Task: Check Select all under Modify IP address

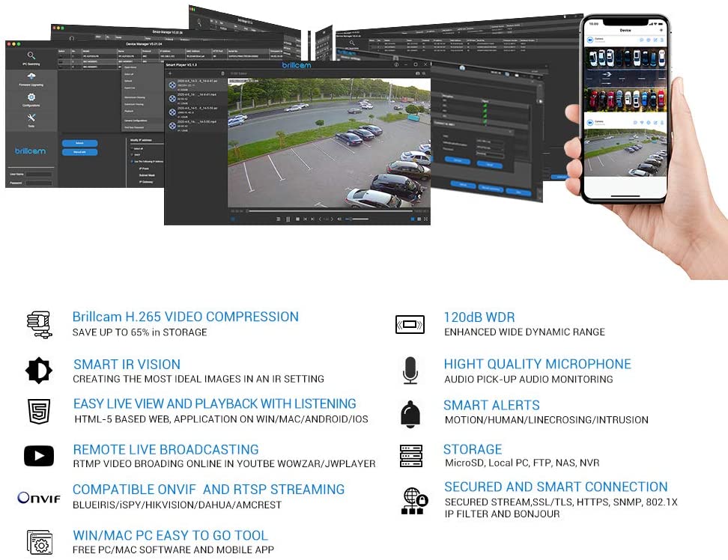Action: coord(132,148)
